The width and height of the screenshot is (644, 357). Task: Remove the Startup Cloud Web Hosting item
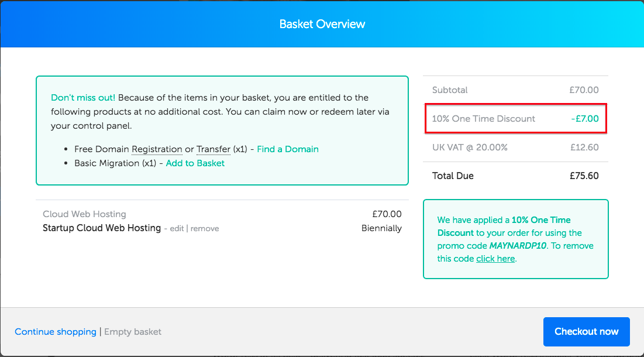coord(205,228)
